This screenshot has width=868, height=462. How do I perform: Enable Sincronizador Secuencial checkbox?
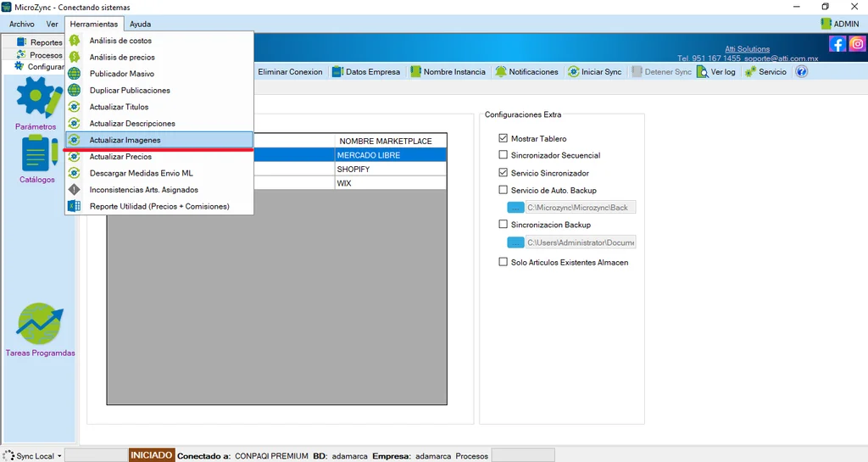coord(504,155)
